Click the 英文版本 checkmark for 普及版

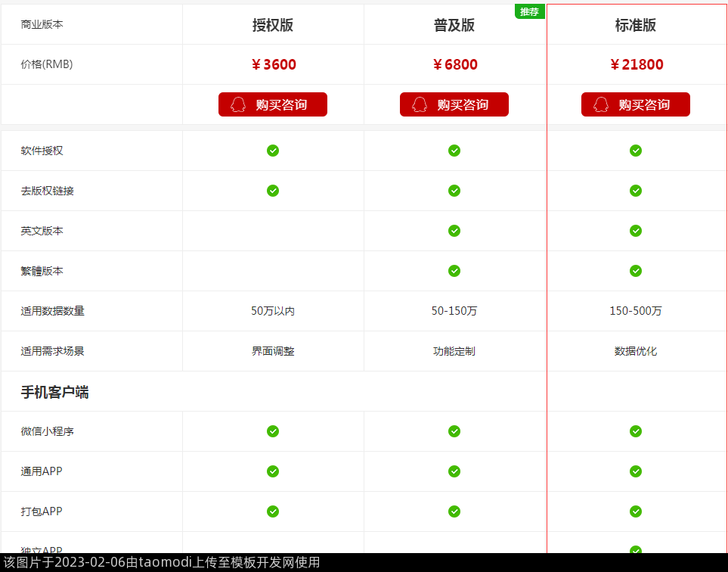454,231
